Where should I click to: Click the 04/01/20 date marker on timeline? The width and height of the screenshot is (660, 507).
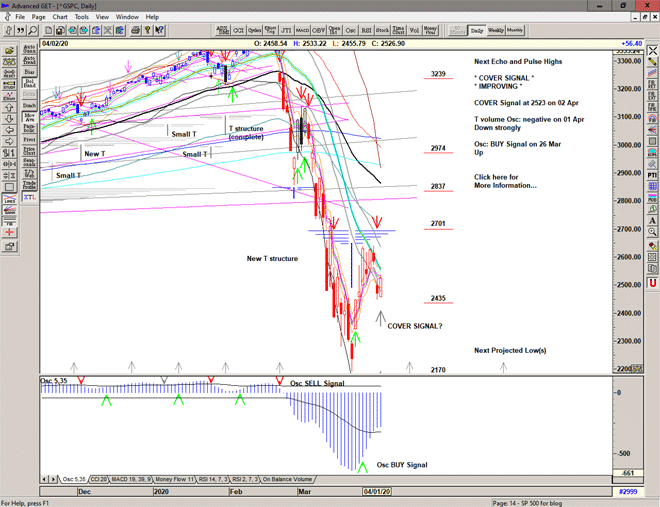pos(377,491)
